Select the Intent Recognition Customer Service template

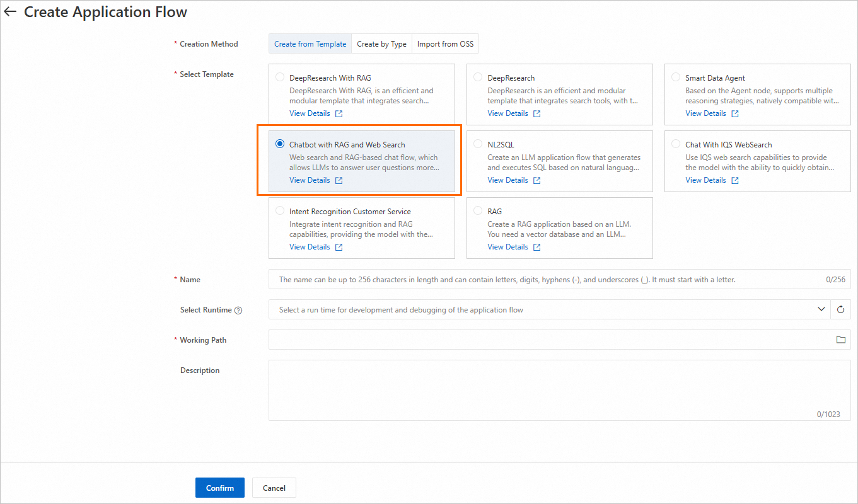coord(279,210)
